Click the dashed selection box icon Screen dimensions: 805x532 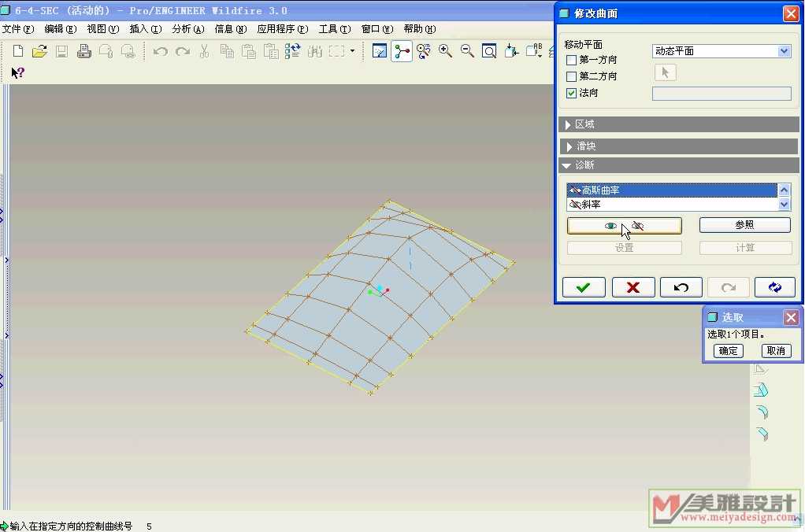pos(337,51)
